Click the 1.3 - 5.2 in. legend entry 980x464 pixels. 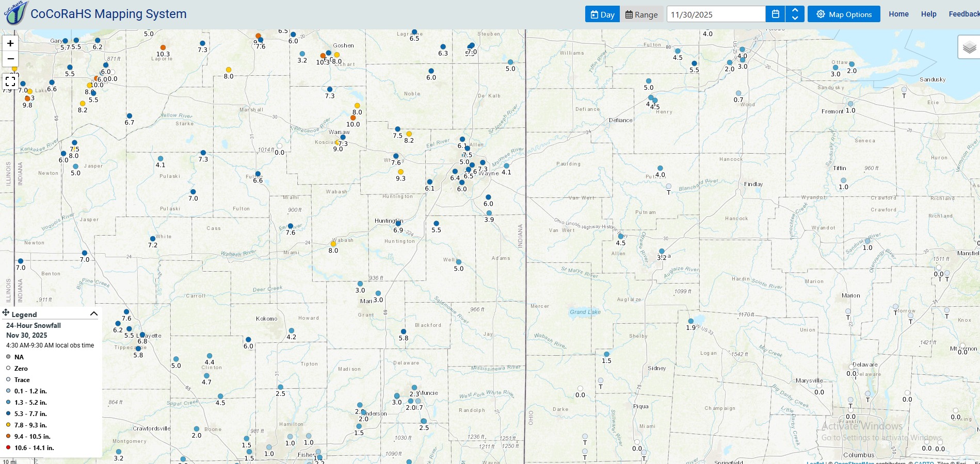click(30, 402)
